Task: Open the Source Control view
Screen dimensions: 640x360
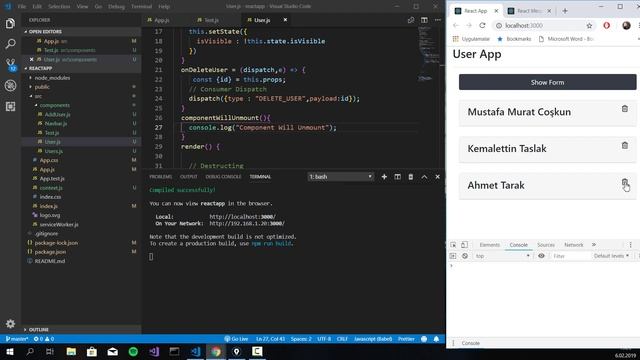Action: 10,64
